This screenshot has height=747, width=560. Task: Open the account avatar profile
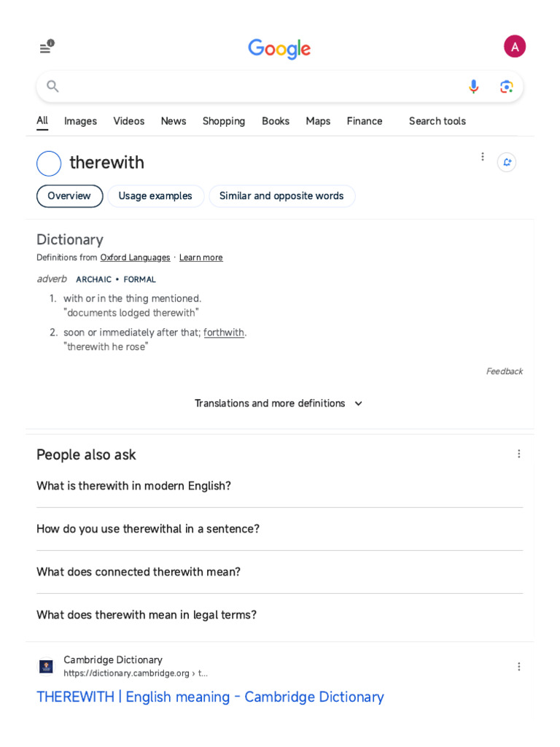tap(515, 47)
